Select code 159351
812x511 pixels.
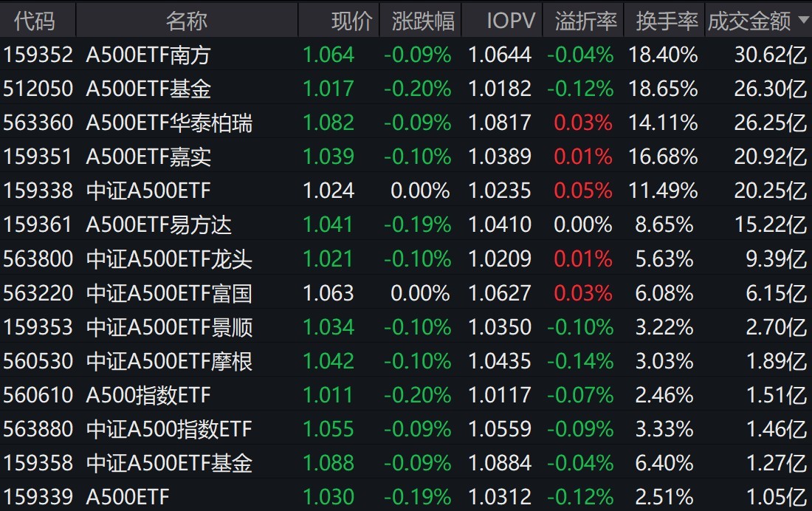tap(38, 157)
